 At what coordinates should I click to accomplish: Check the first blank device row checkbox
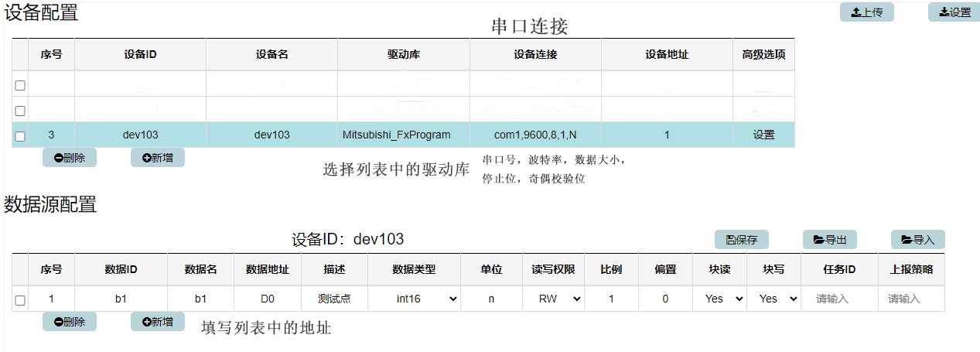point(21,85)
